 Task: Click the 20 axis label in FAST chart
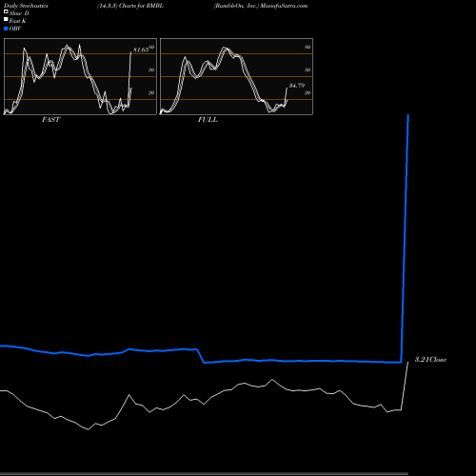point(151,92)
